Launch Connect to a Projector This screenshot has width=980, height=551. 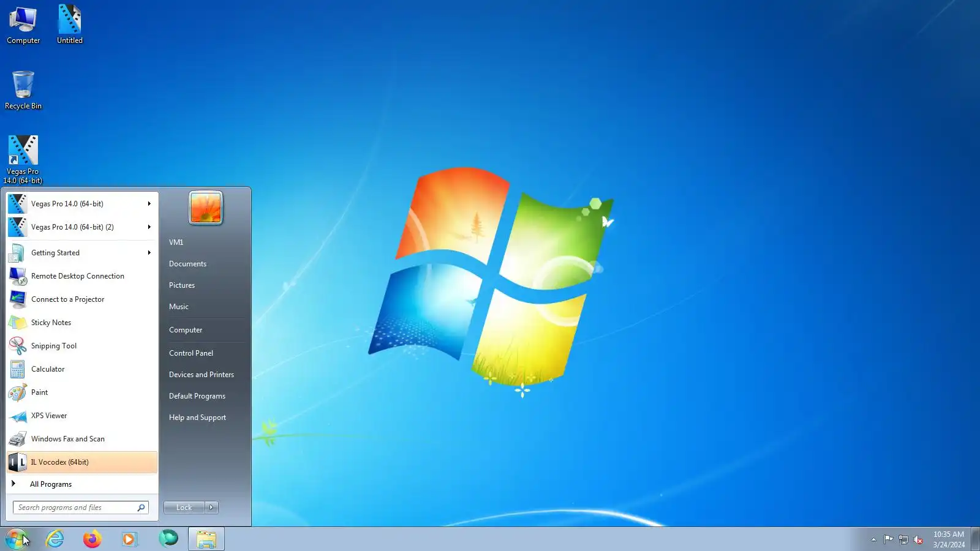pos(82,299)
